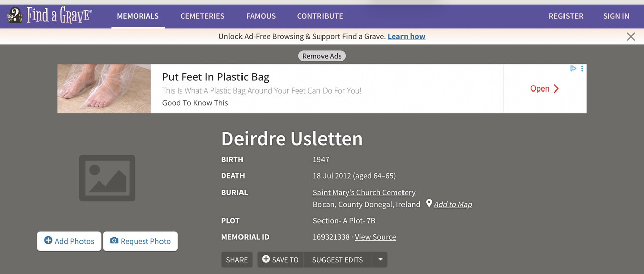Viewport: 644px width, 274px height.
Task: Click the memorial photo placeholder image
Action: point(107,178)
